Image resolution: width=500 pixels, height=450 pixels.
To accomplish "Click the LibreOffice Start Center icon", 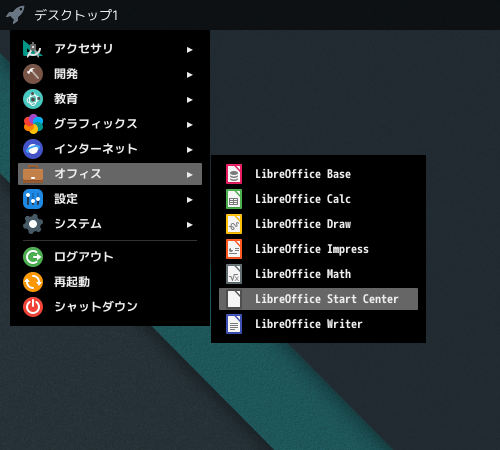I will (234, 299).
